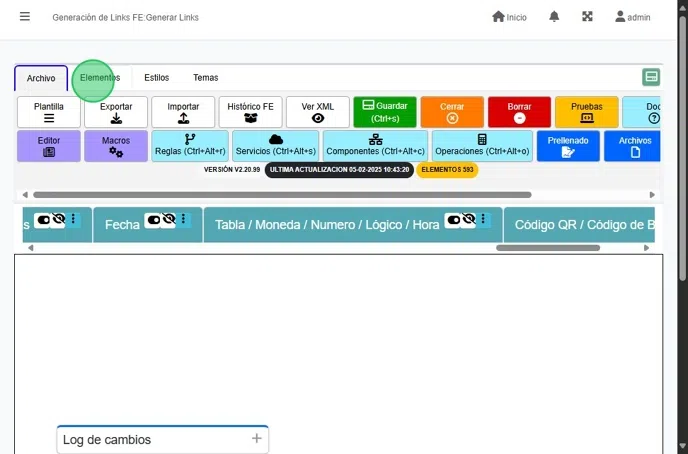Click the blue Prellenado button
The height and width of the screenshot is (454, 688).
click(568, 146)
